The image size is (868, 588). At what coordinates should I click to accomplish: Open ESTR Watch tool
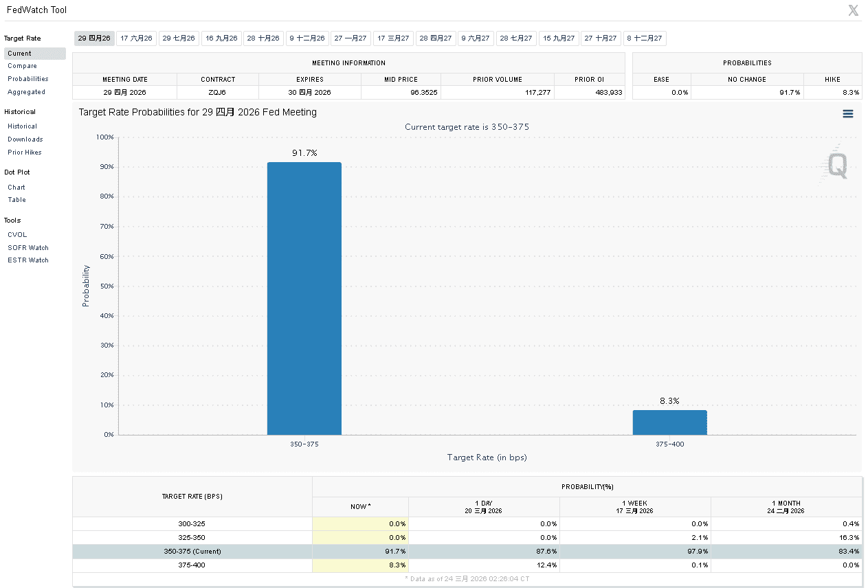point(27,260)
